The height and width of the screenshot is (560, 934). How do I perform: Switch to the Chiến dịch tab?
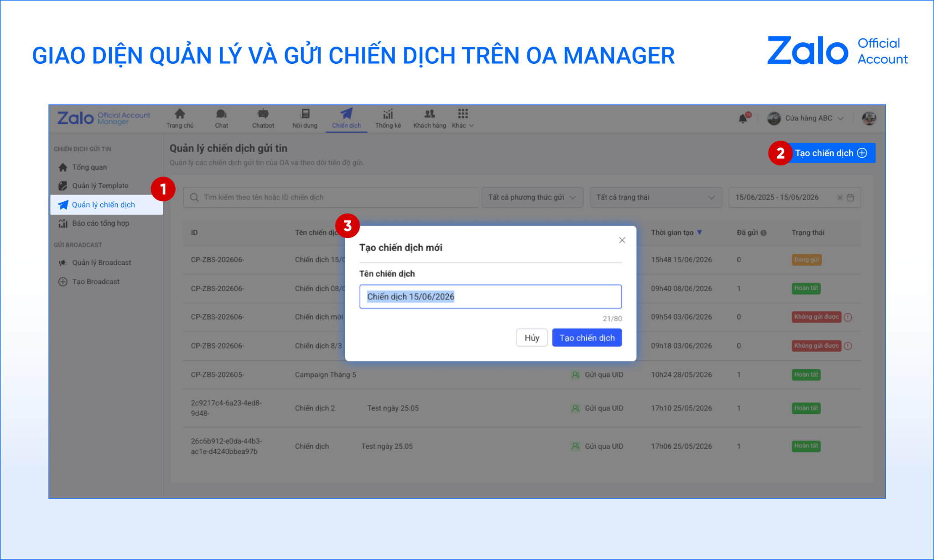pyautogui.click(x=346, y=118)
